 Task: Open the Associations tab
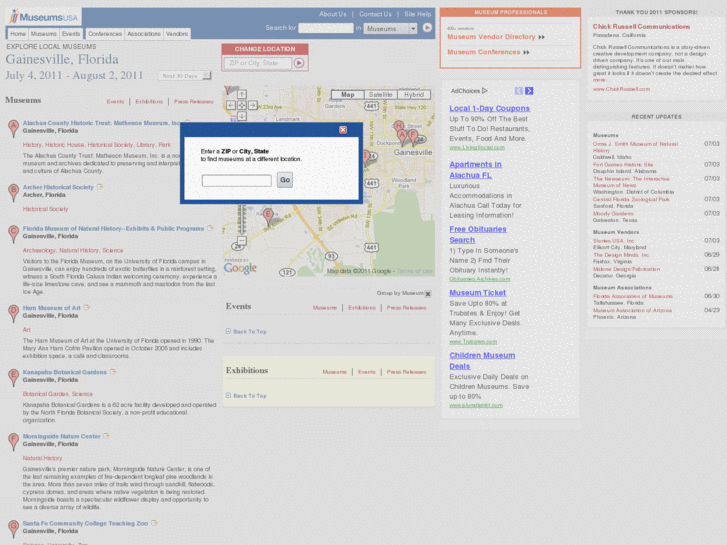[x=144, y=33]
